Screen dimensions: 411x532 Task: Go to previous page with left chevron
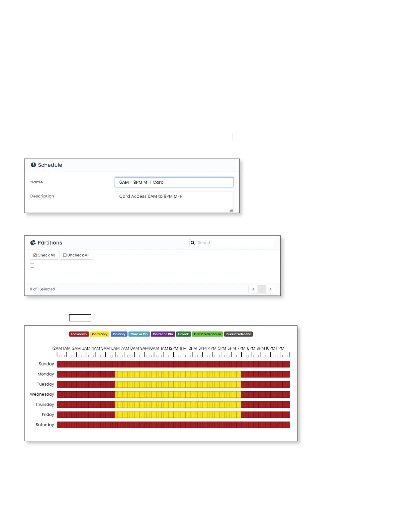coord(253,289)
